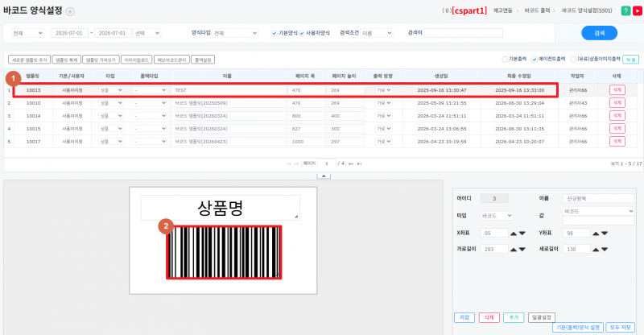
Task: Click the Y좌표 down arrow
Action: click(x=605, y=234)
